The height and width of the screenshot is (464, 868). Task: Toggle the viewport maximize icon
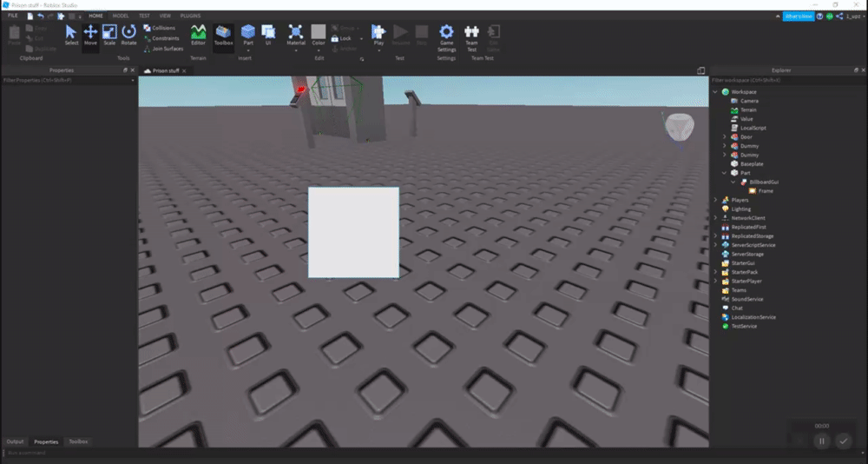coord(700,71)
